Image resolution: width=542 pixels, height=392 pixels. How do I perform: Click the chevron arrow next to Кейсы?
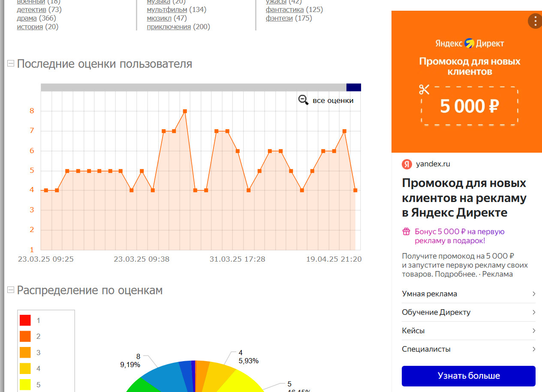tap(534, 331)
